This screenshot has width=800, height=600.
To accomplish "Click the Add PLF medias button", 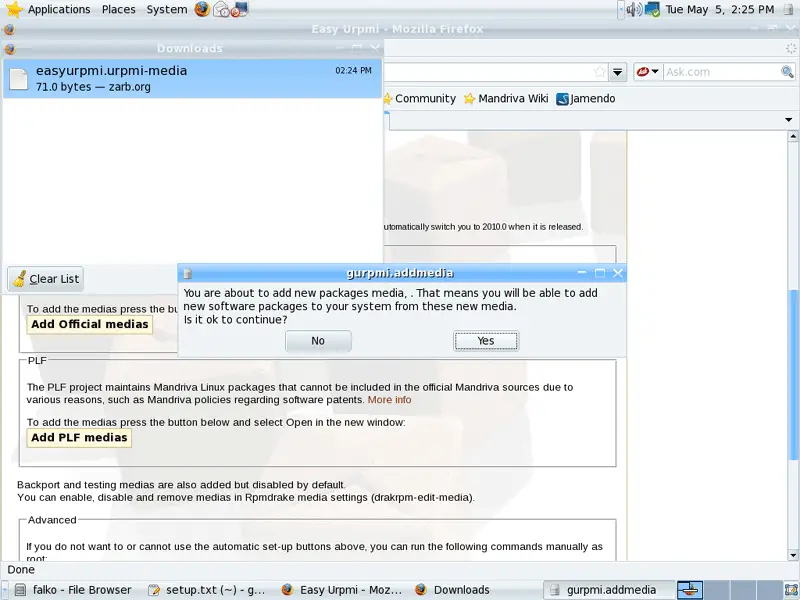I will pos(79,438).
